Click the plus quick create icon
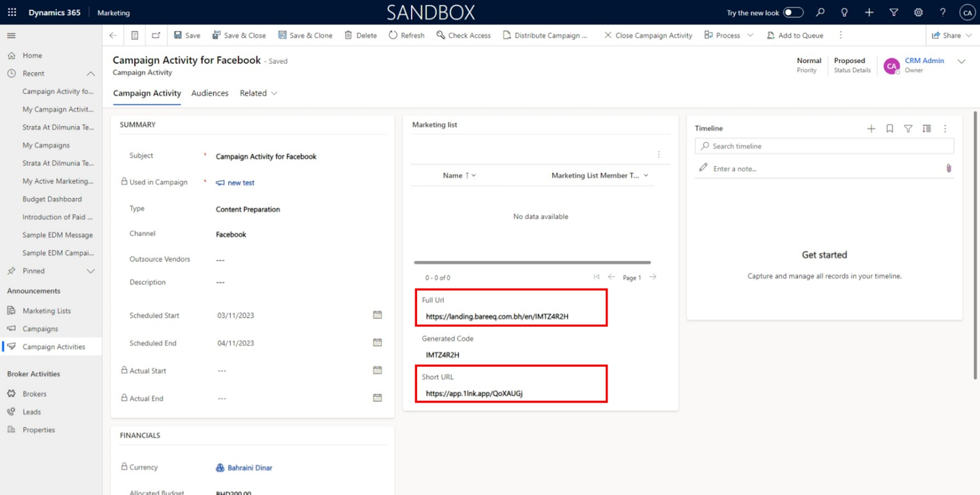This screenshot has height=495, width=980. click(x=869, y=13)
